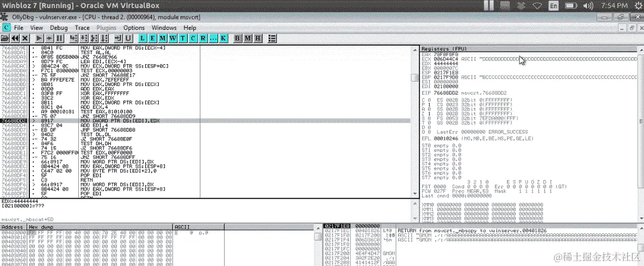Open the Windows menu
This screenshot has height=266, width=644.
pos(164,28)
